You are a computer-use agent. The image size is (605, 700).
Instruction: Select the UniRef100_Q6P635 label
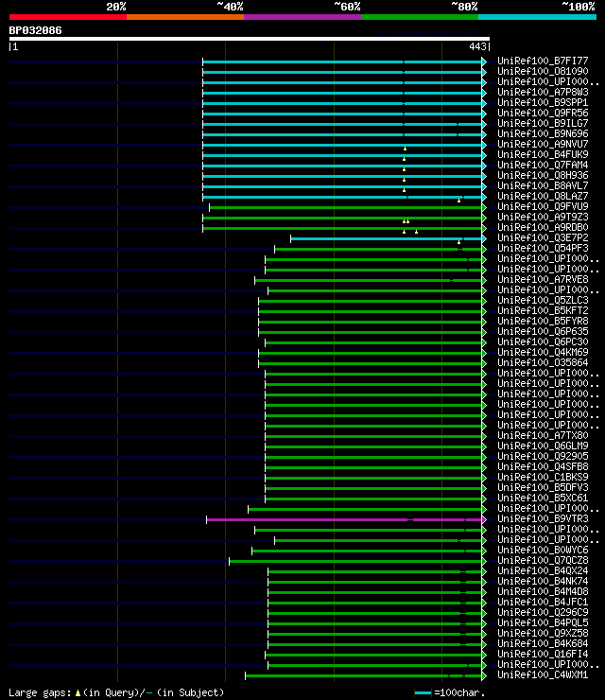(543, 331)
